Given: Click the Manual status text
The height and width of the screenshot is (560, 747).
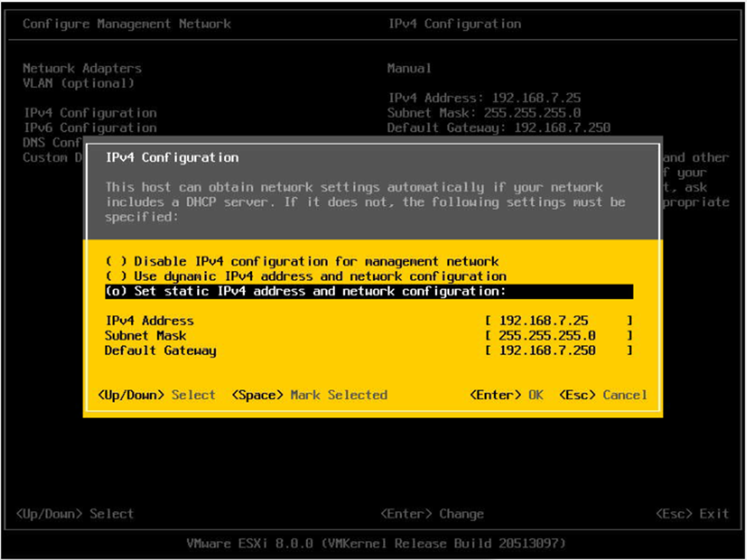Looking at the screenshot, I should click(x=410, y=69).
